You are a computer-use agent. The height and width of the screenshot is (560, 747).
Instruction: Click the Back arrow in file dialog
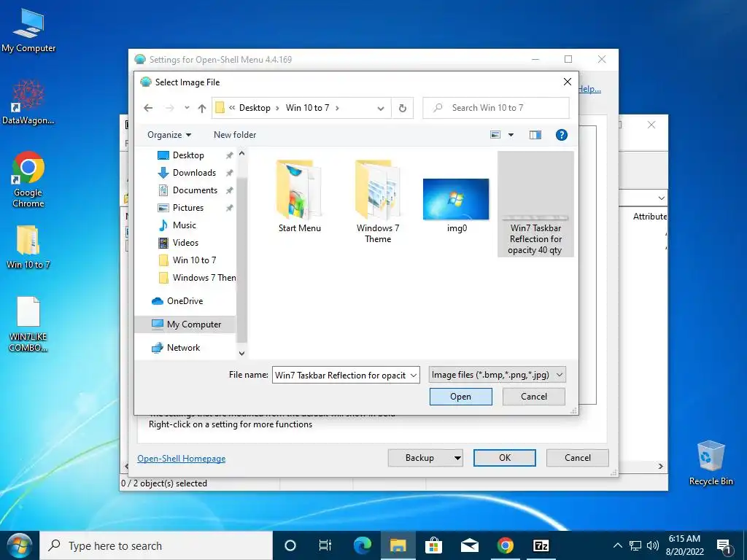[x=148, y=108]
